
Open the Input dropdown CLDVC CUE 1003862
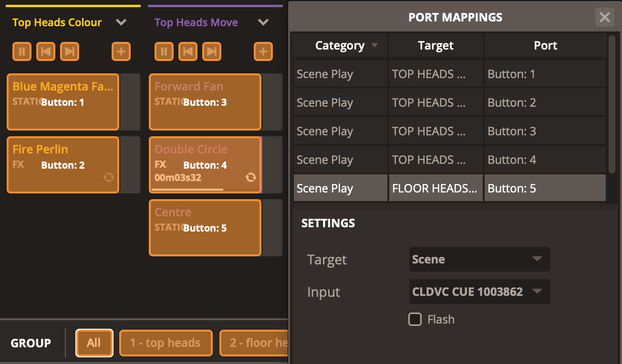(479, 292)
